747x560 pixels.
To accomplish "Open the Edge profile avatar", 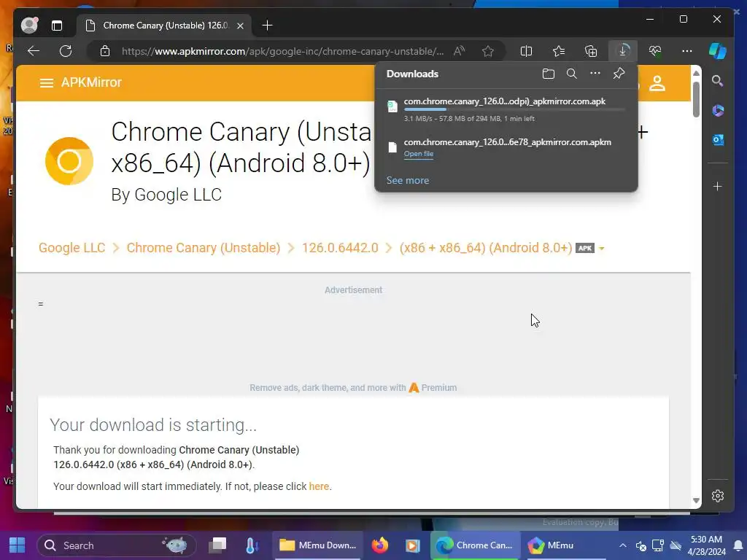I will [29, 26].
